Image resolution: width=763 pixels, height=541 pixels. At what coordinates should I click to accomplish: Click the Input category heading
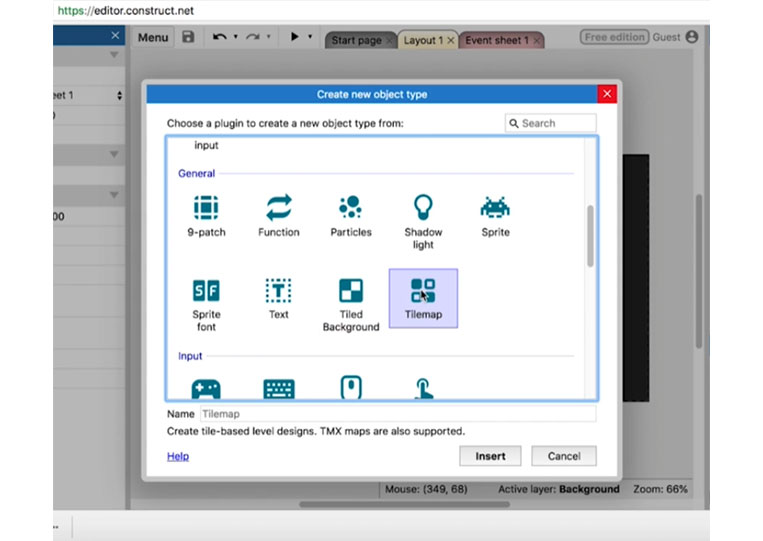coord(190,356)
